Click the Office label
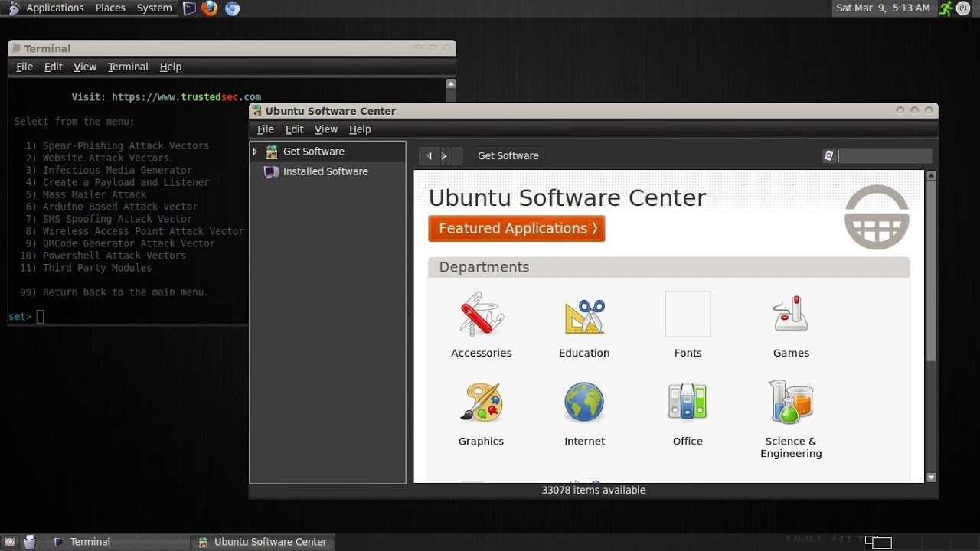980x551 pixels. coord(688,442)
